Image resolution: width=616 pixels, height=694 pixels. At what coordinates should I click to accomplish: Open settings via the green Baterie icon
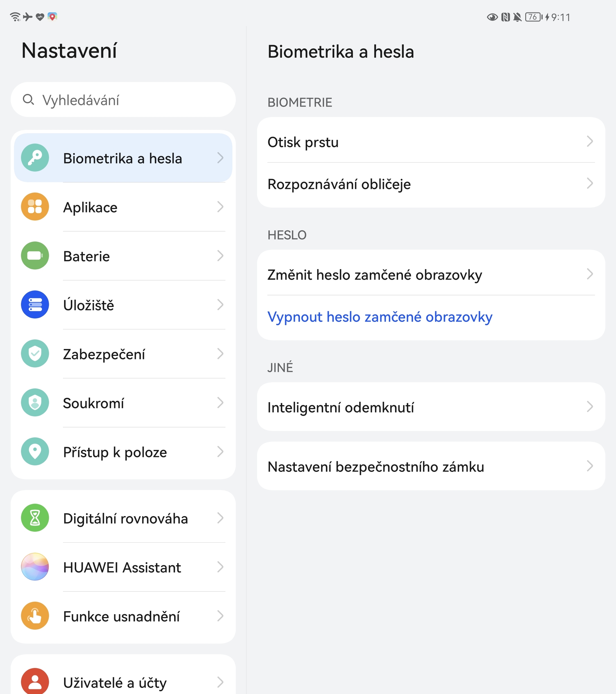tap(35, 256)
